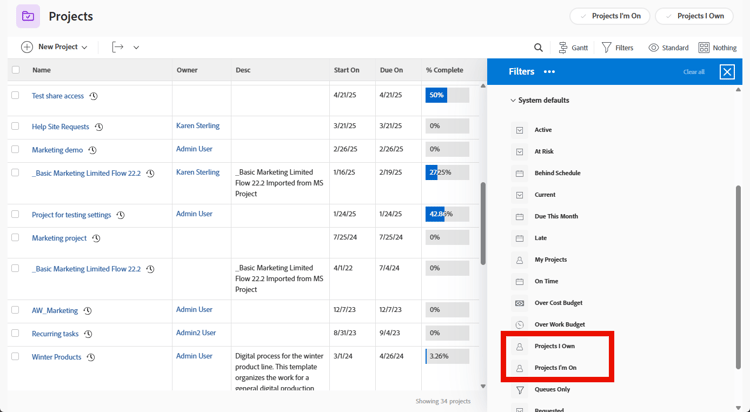Image resolution: width=750 pixels, height=412 pixels.
Task: Check the Winter Products row checkbox
Action: [x=15, y=356]
